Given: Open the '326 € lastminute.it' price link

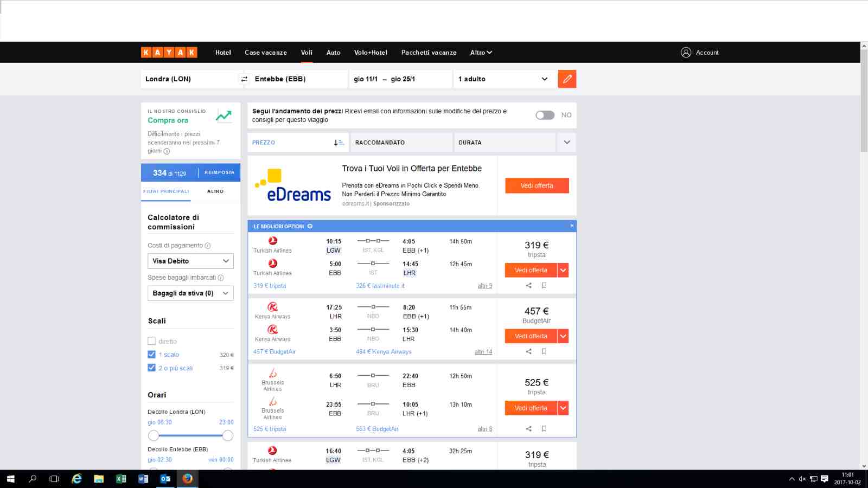Looking at the screenshot, I should point(380,286).
